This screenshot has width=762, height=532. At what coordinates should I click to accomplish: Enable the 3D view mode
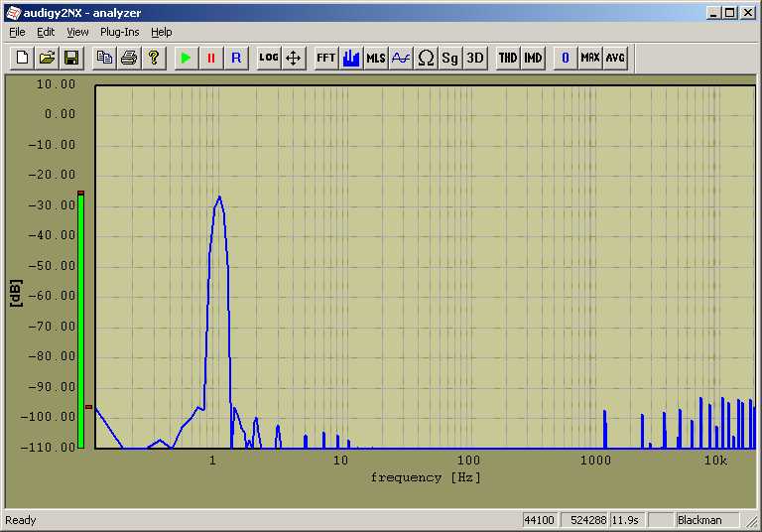click(475, 58)
